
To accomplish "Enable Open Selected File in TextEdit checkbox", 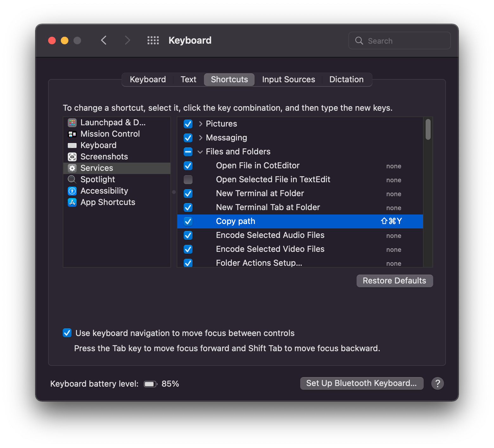I will click(188, 180).
